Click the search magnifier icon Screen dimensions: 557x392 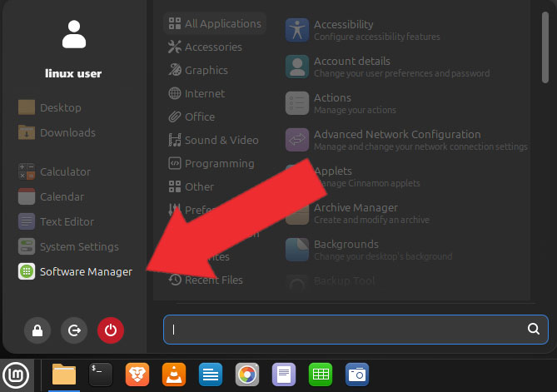tap(533, 329)
